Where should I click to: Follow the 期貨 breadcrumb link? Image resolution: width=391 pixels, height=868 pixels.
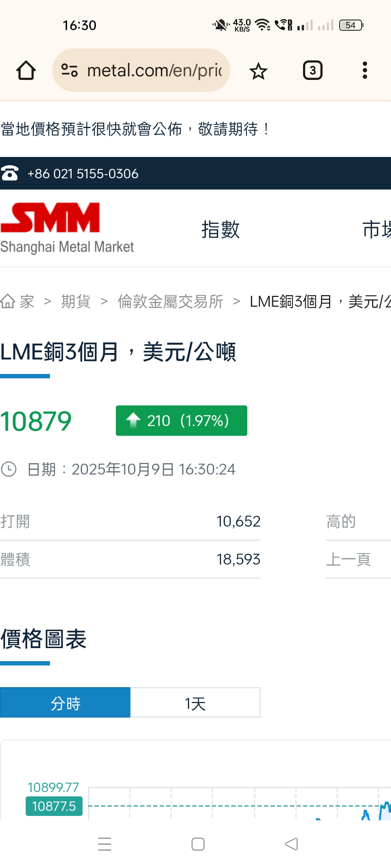pyautogui.click(x=76, y=301)
